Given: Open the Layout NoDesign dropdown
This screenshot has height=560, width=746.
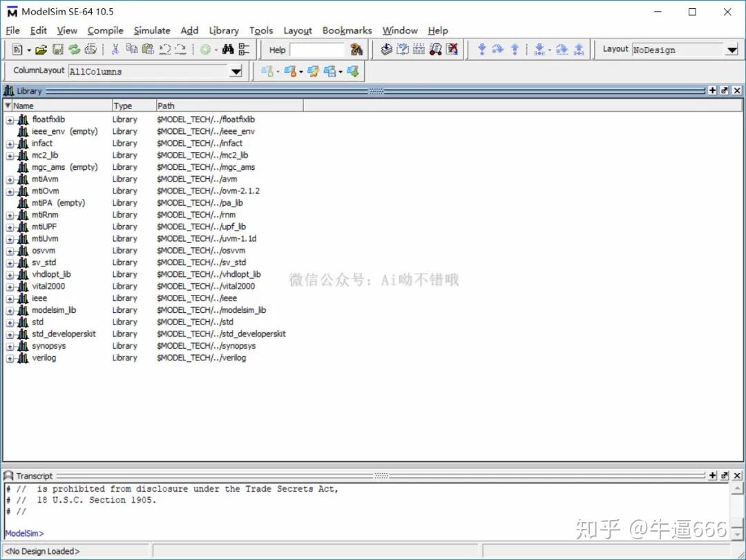Looking at the screenshot, I should 731,50.
